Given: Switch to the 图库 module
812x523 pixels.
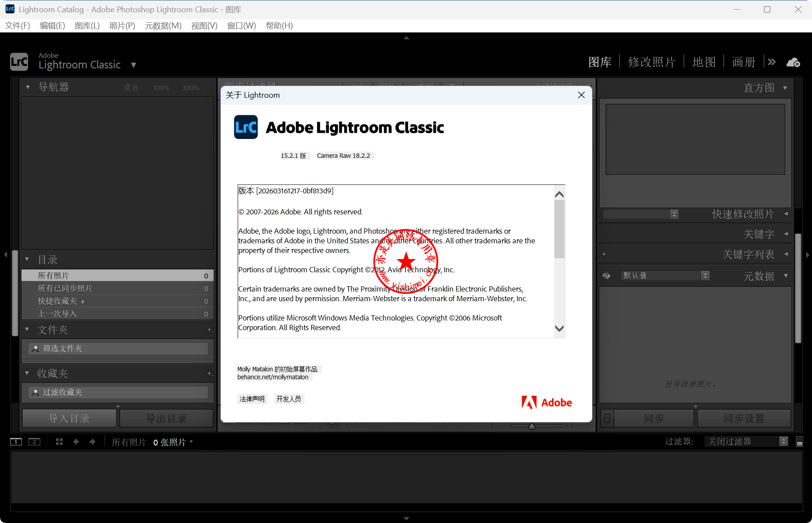Looking at the screenshot, I should click(600, 62).
